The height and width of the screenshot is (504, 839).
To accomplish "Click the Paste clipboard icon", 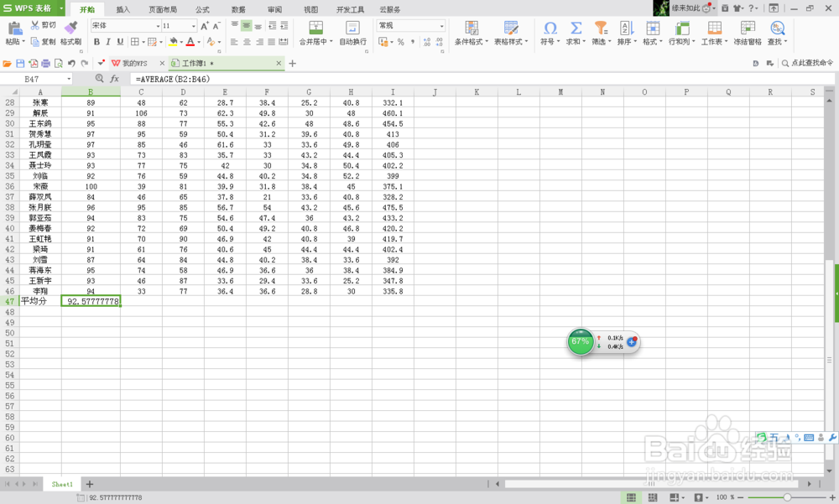I will (x=14, y=29).
